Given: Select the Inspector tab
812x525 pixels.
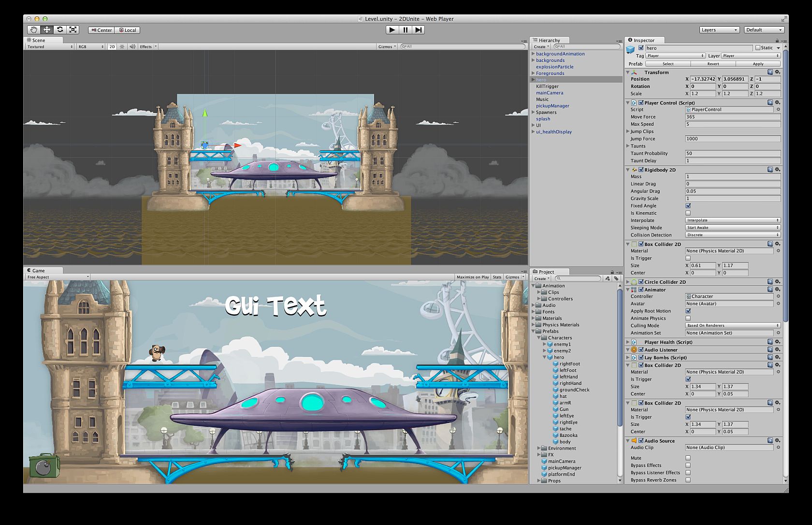Looking at the screenshot, I should point(645,40).
